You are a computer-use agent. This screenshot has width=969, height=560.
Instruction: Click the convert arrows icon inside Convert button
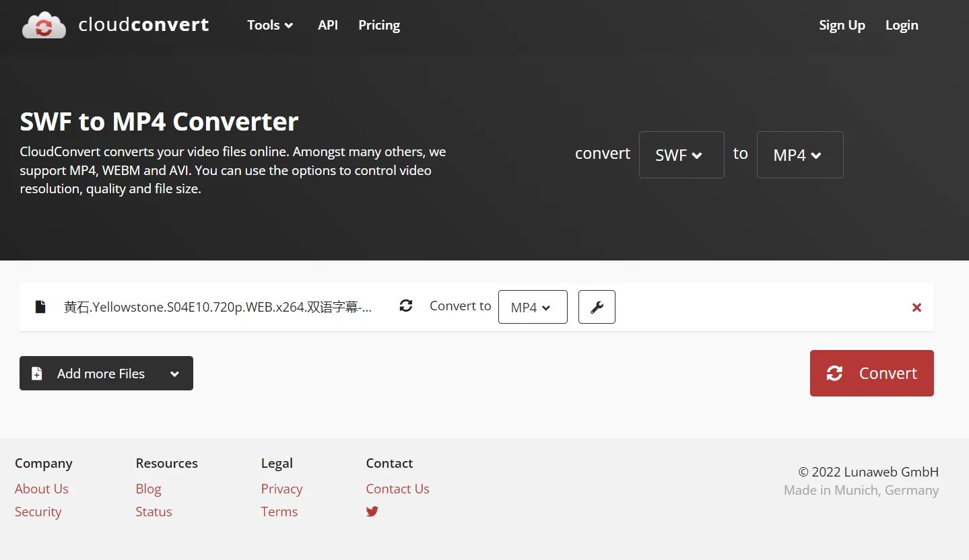point(835,373)
